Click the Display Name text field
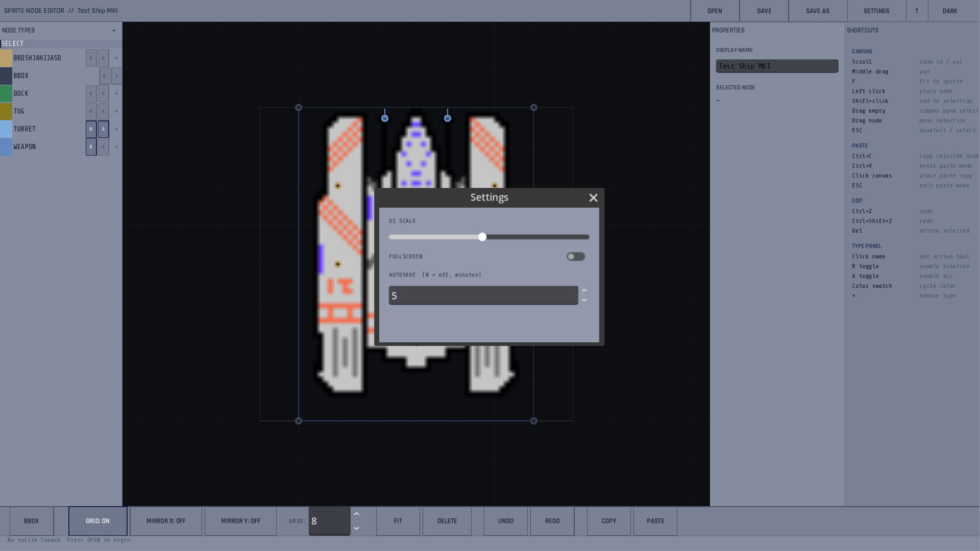The height and width of the screenshot is (551, 980). 777,66
